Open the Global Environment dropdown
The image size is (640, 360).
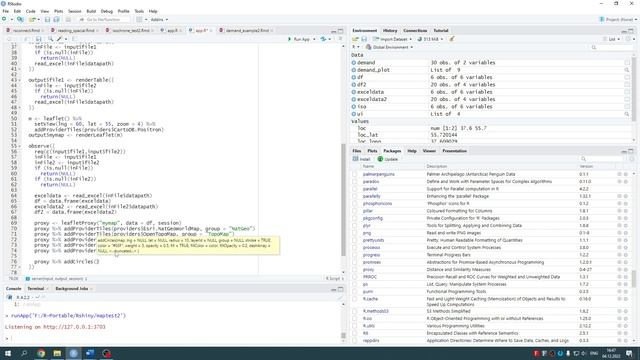(x=389, y=47)
